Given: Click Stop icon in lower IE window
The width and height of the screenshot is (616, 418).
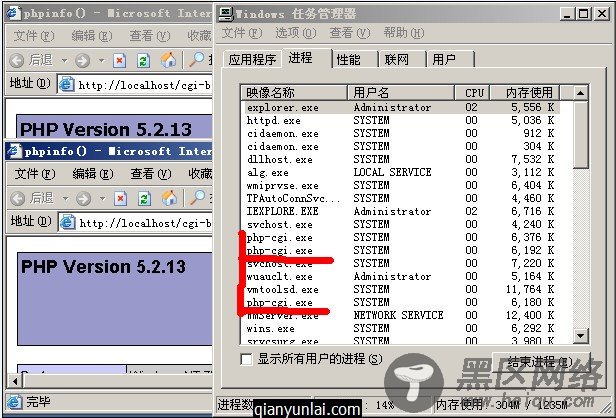Looking at the screenshot, I should (x=120, y=198).
